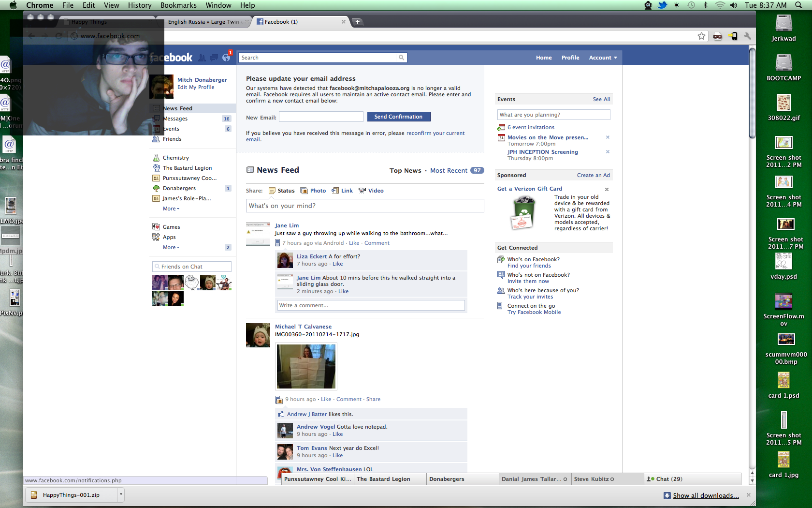Click the page vertical scrollbar thumb
Screen dimensions: 812x508
[752, 92]
